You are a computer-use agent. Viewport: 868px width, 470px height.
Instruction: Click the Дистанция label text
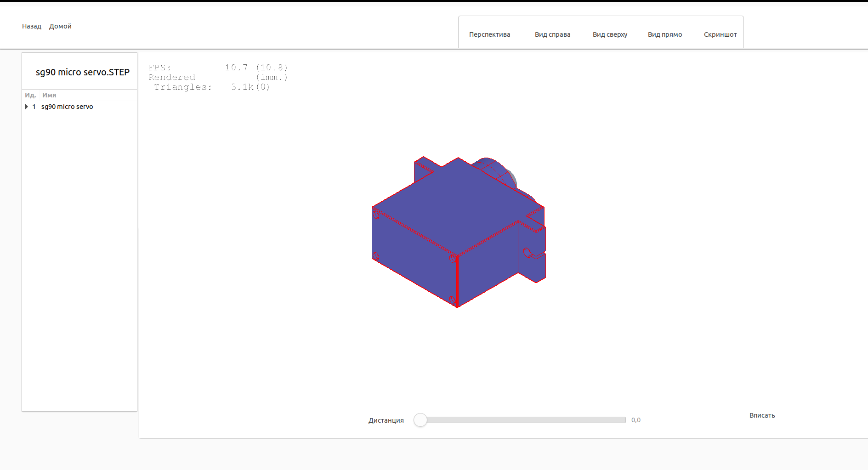coord(386,420)
